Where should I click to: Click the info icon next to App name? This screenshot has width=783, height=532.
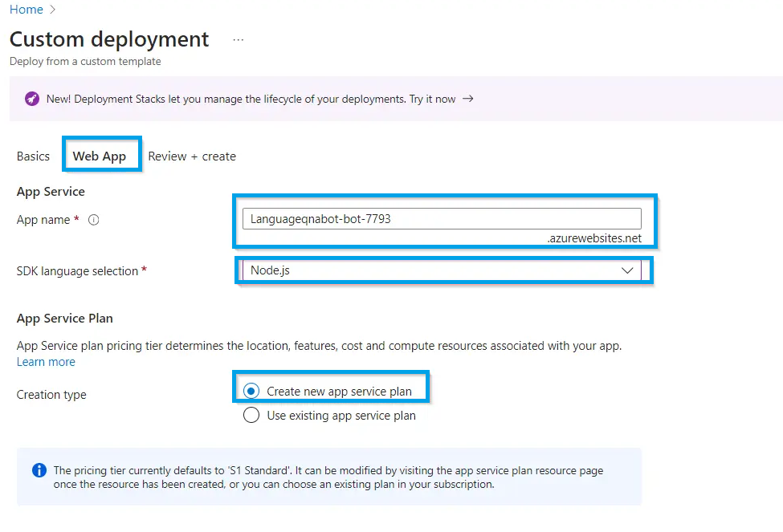93,220
